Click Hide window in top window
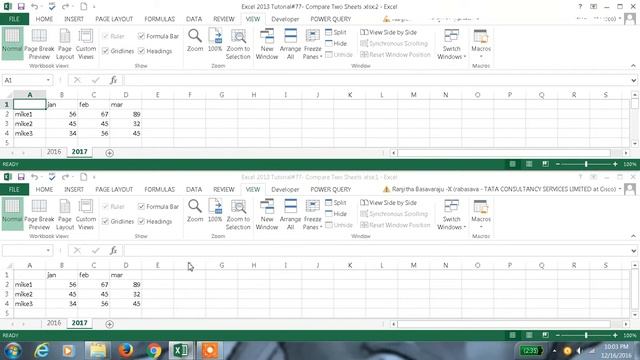640x360 pixels. [336, 43]
